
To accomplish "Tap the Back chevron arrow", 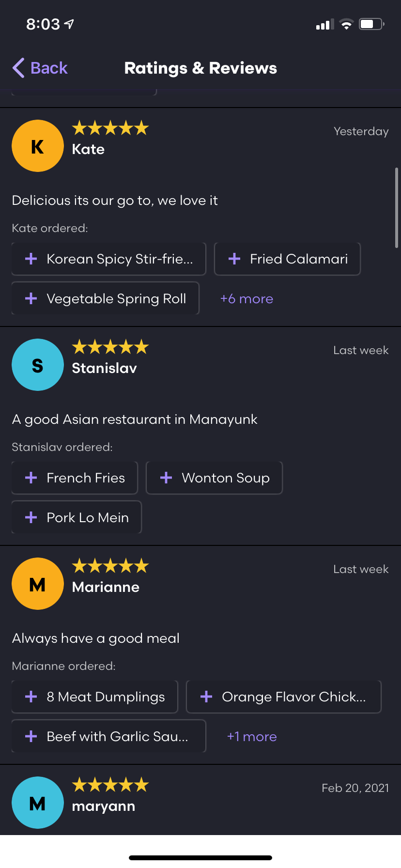I will click(18, 68).
